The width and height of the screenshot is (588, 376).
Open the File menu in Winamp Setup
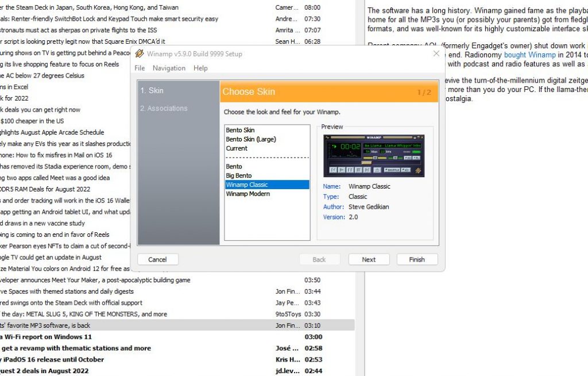[140, 68]
